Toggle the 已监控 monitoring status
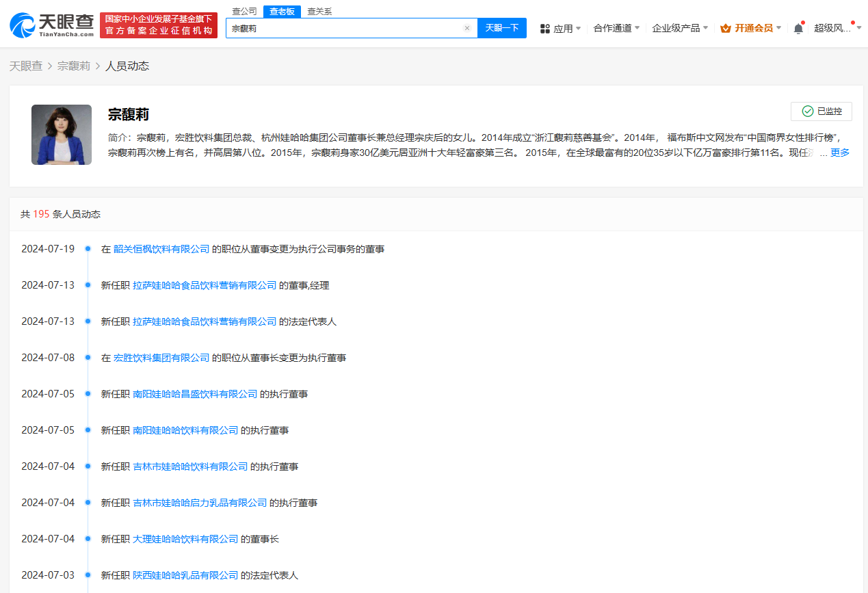The height and width of the screenshot is (593, 868). [x=821, y=111]
